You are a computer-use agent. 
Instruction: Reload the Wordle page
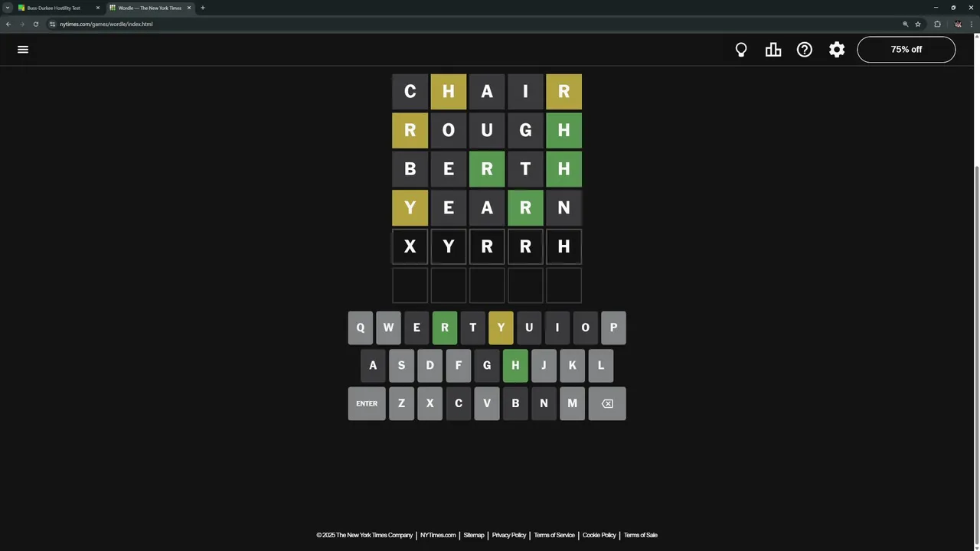36,24
